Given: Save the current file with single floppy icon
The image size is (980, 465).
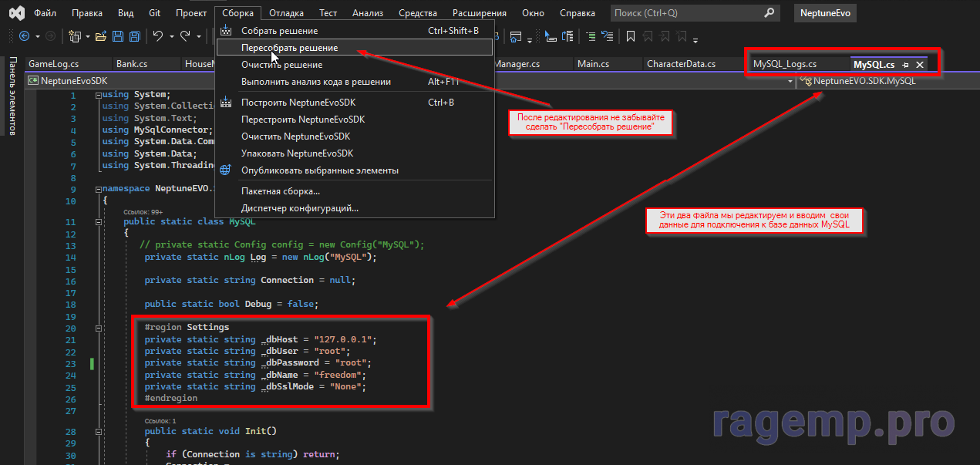Looking at the screenshot, I should [118, 36].
